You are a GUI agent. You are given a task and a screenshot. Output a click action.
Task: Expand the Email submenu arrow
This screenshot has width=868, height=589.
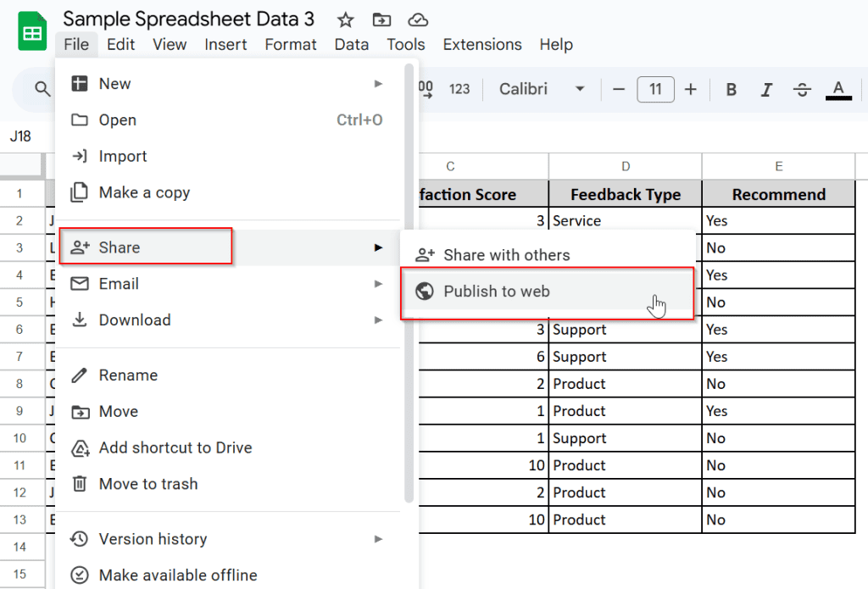coord(378,284)
